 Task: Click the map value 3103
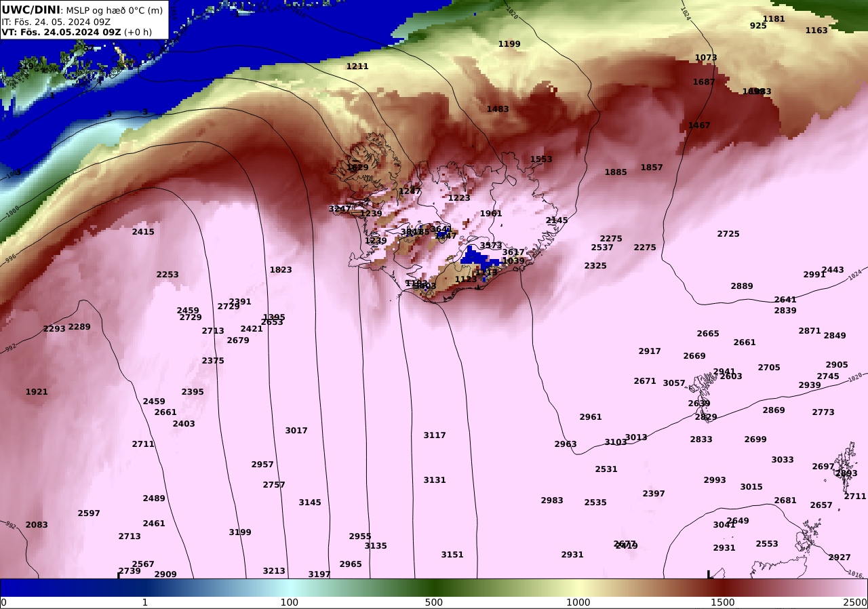coord(616,442)
